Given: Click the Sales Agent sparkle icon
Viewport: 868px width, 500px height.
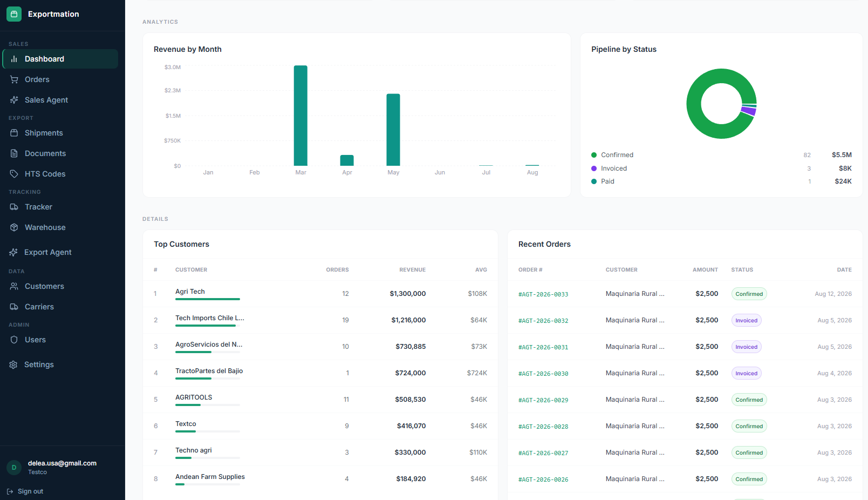Looking at the screenshot, I should coord(14,100).
